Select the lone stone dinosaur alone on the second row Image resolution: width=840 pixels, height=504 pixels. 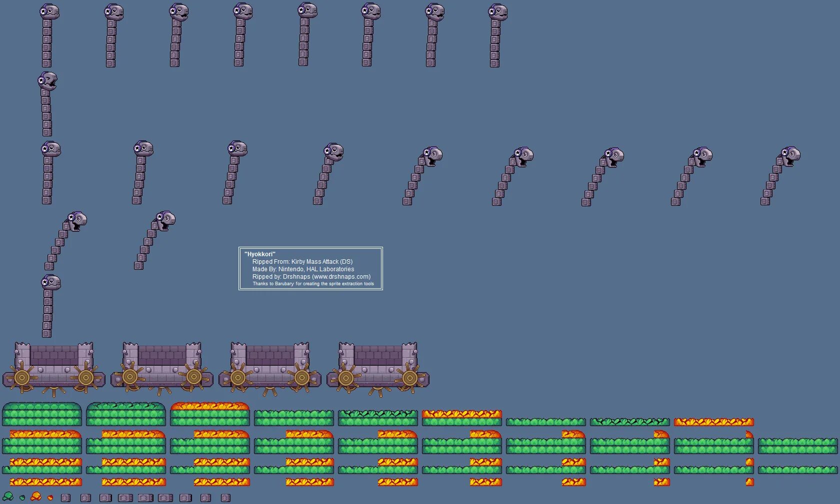click(x=47, y=104)
